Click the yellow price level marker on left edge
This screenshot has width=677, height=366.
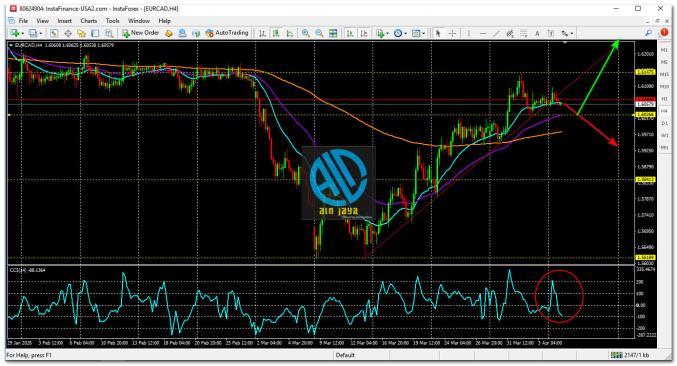8,115
